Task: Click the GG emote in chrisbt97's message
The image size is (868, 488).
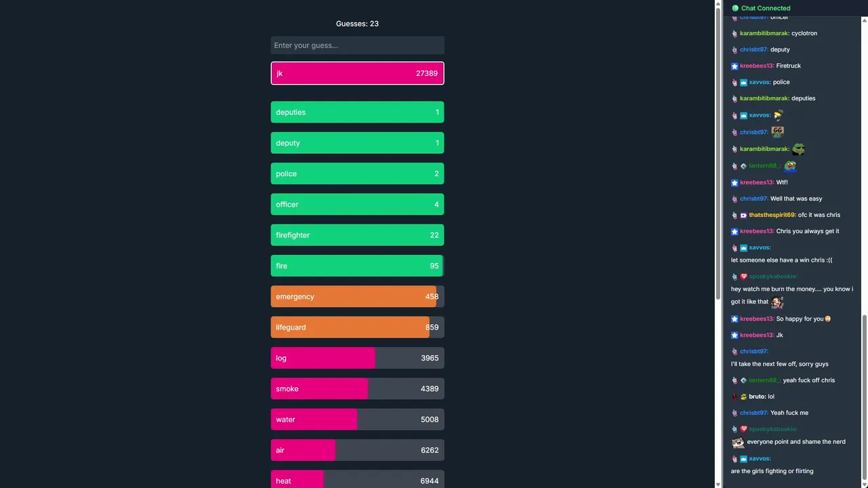Action: tap(777, 131)
